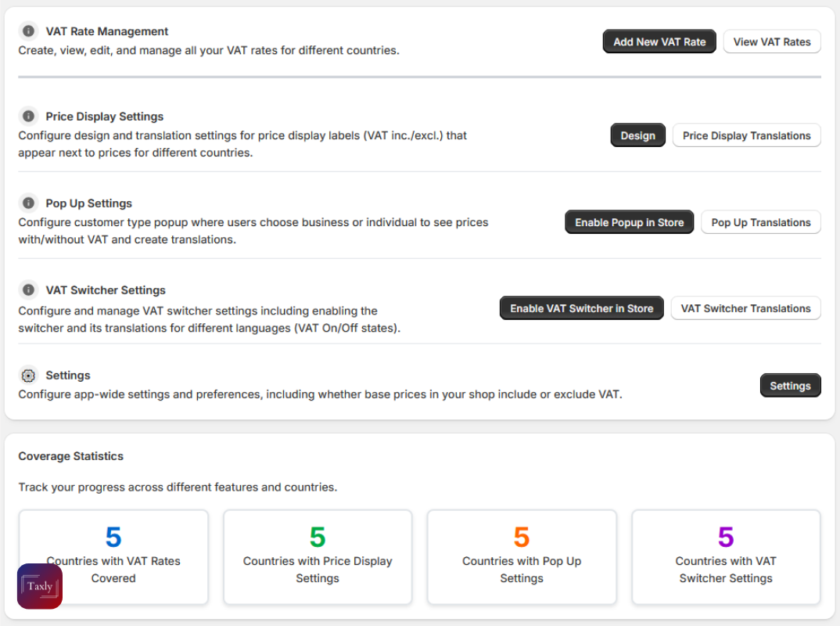Click Countries with VAT Rates Covered card

(113, 556)
